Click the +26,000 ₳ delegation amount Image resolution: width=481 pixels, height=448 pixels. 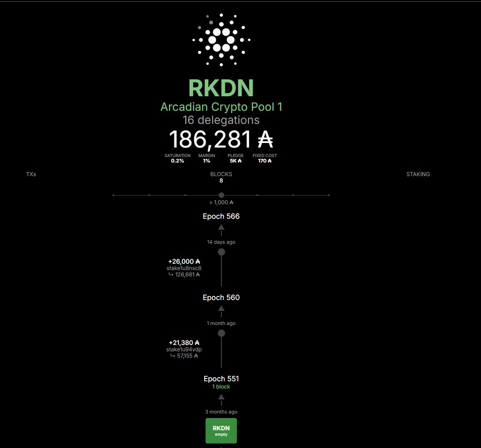pos(184,261)
